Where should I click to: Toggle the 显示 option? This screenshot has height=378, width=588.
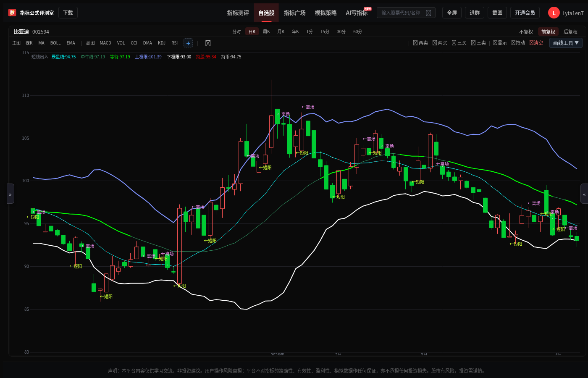pos(500,43)
